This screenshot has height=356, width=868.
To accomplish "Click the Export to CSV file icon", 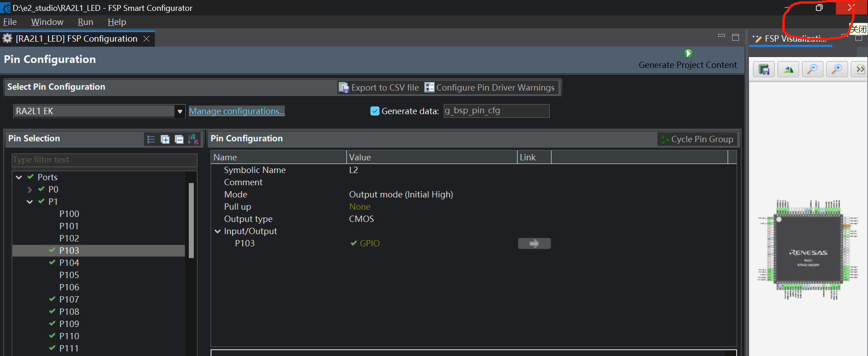I will point(344,87).
